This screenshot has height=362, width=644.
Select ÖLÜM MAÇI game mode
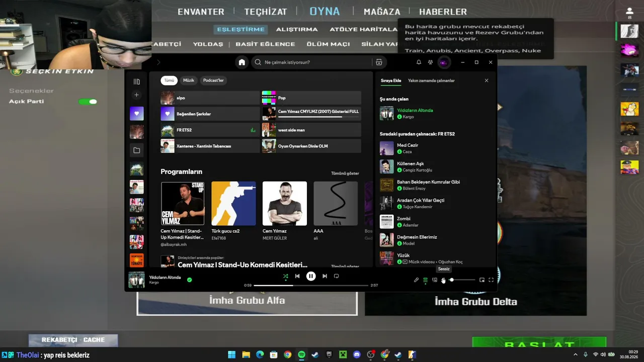click(328, 44)
